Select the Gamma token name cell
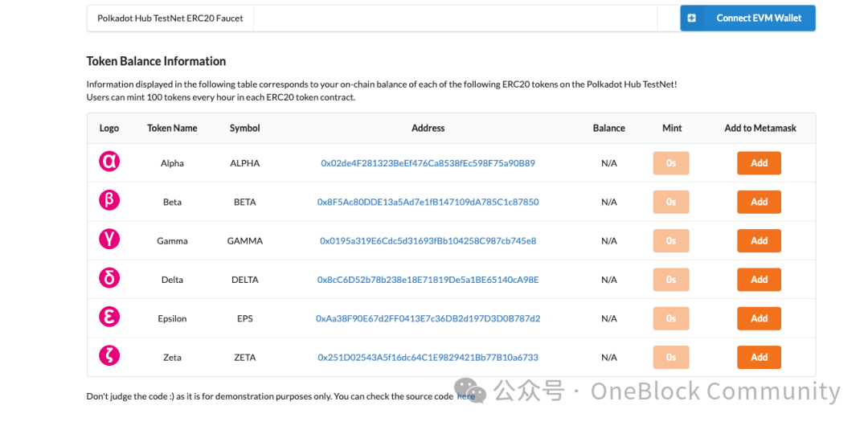Image resolution: width=868 pixels, height=426 pixels. 172,241
